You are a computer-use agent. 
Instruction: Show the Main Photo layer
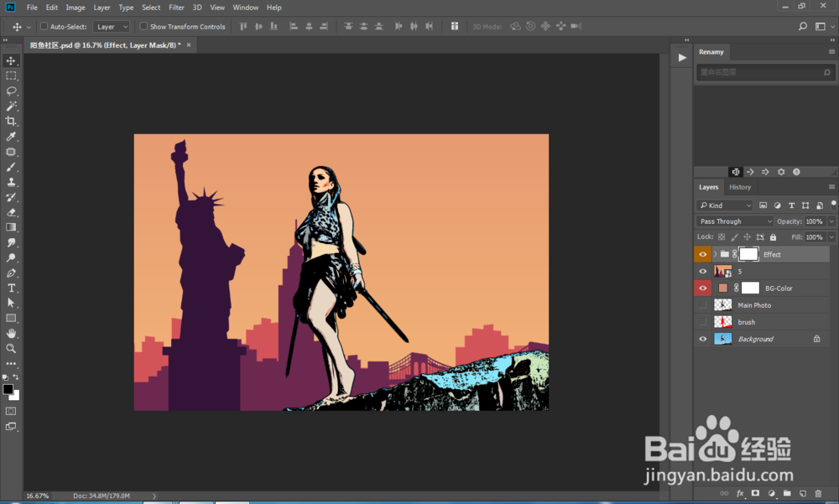tap(702, 305)
